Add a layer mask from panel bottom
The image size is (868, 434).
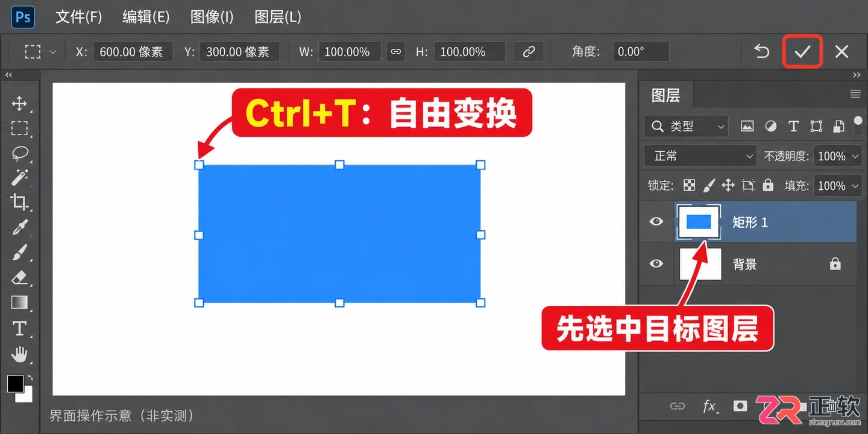coord(740,406)
